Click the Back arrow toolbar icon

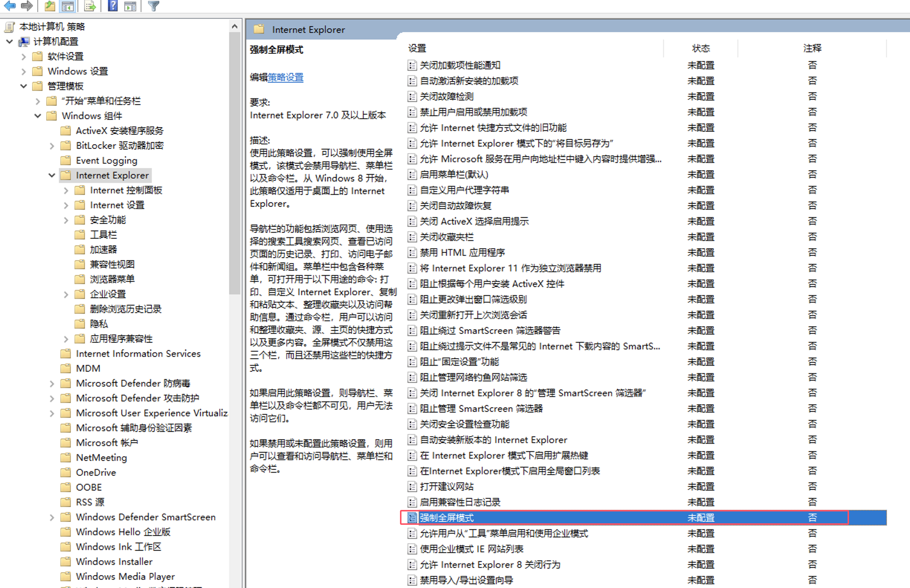click(x=10, y=5)
